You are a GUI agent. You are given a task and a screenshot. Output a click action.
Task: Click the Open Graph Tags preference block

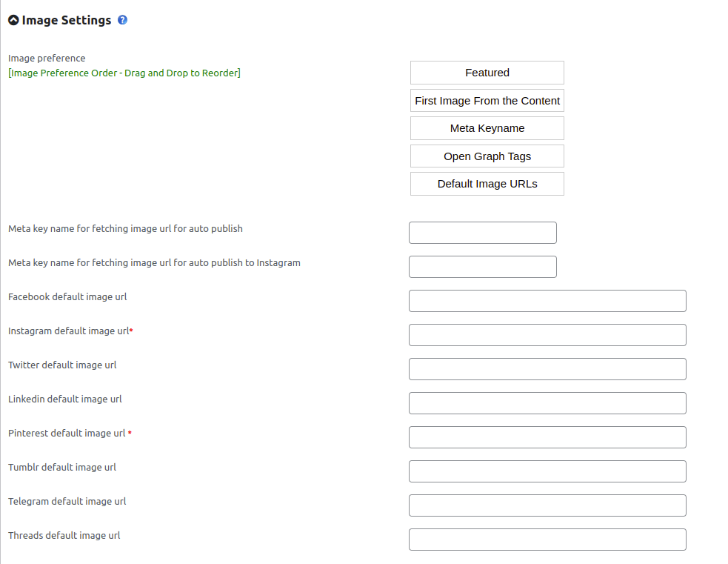(487, 156)
